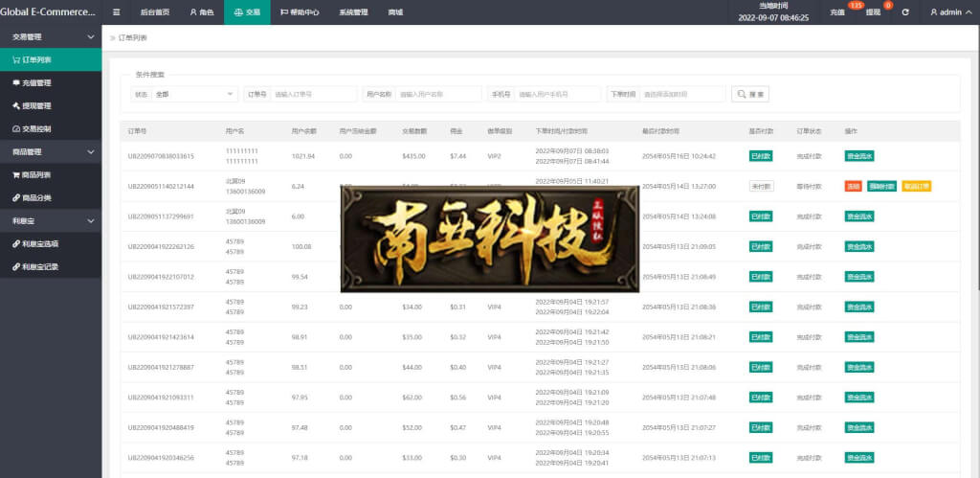This screenshot has width=980, height=478.
Task: Click order number UB2209051140212144
Action: [x=161, y=187]
